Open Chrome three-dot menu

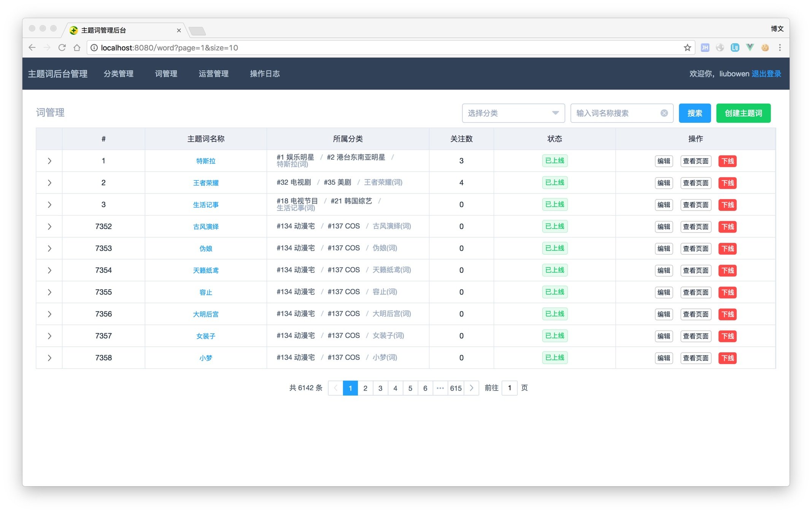click(x=780, y=47)
